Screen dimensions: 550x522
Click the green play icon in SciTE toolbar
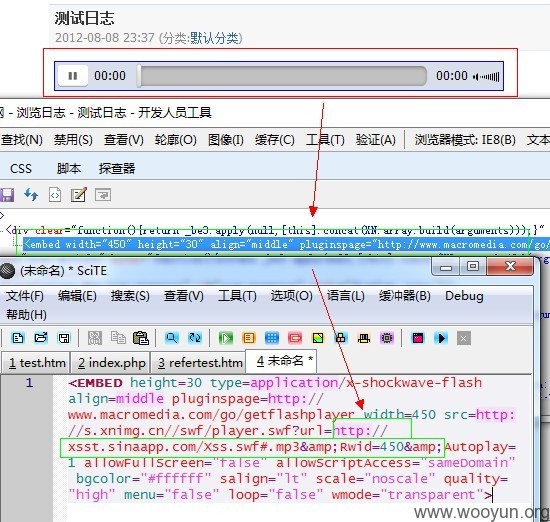225,338
